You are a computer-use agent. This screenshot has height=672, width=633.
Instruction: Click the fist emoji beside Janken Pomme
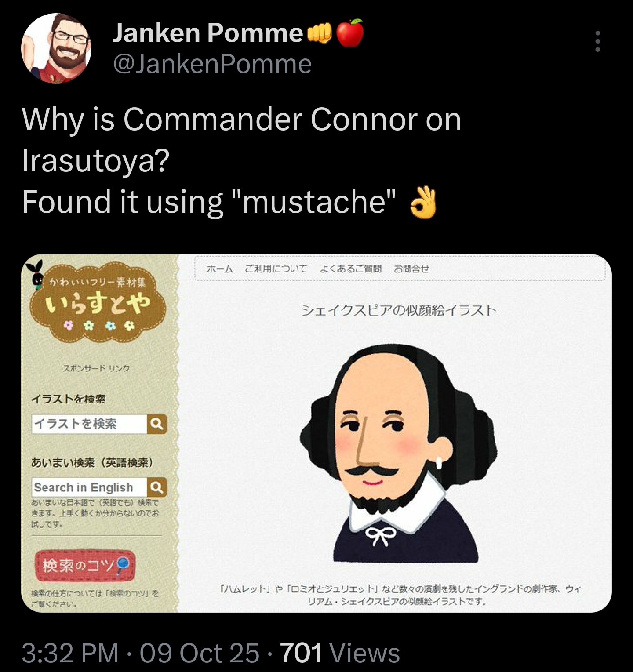tap(319, 33)
